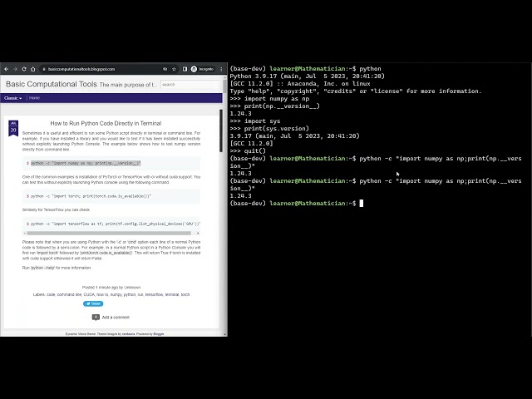Click the third-party cookies eye icon
The height and width of the screenshot is (399, 532).
[165, 69]
